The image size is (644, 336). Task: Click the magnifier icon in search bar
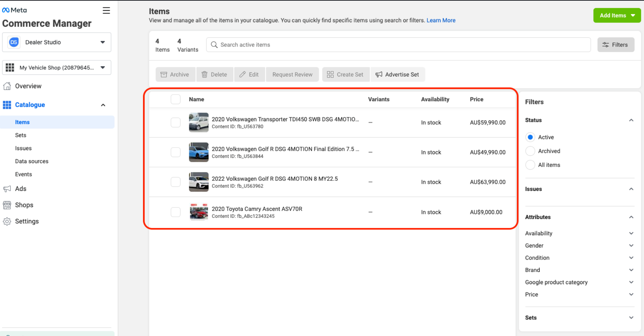click(214, 45)
